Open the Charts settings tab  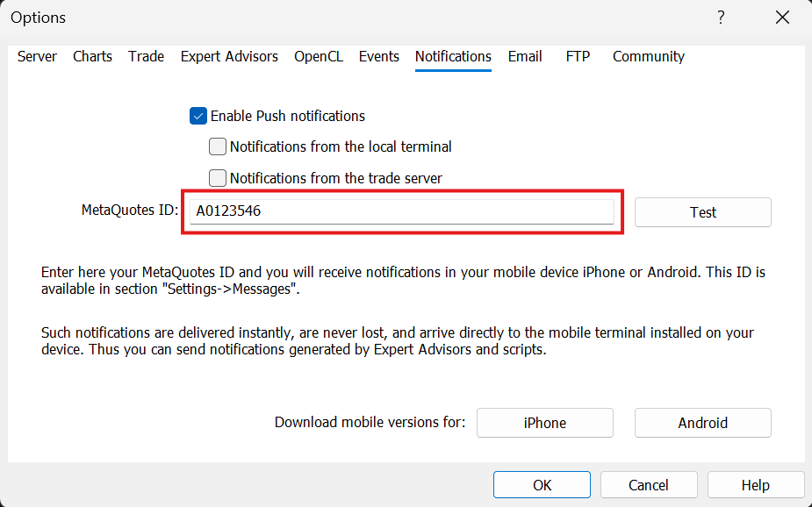(x=92, y=56)
